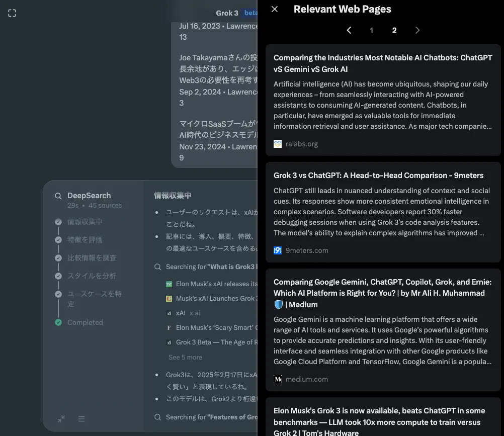Click the DeepSearch heading label
504x436 pixels.
[89, 195]
